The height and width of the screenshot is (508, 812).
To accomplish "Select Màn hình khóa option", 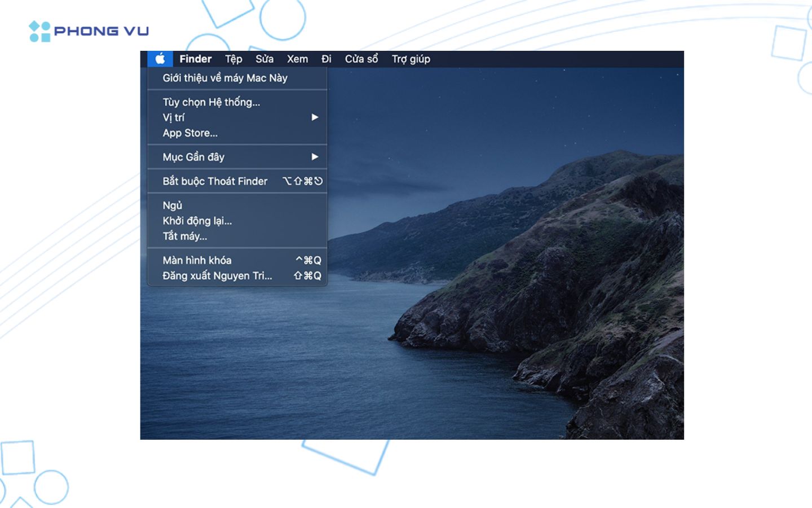I will [x=197, y=260].
